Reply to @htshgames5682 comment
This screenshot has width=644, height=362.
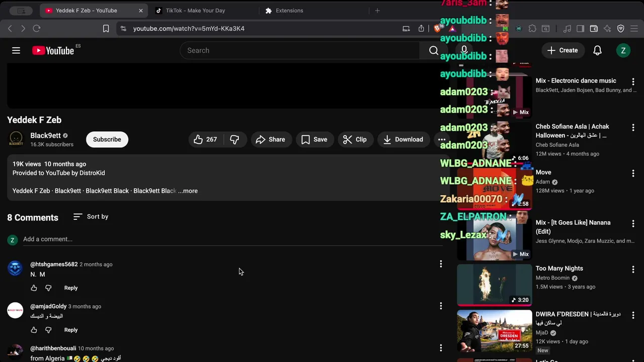(x=71, y=288)
